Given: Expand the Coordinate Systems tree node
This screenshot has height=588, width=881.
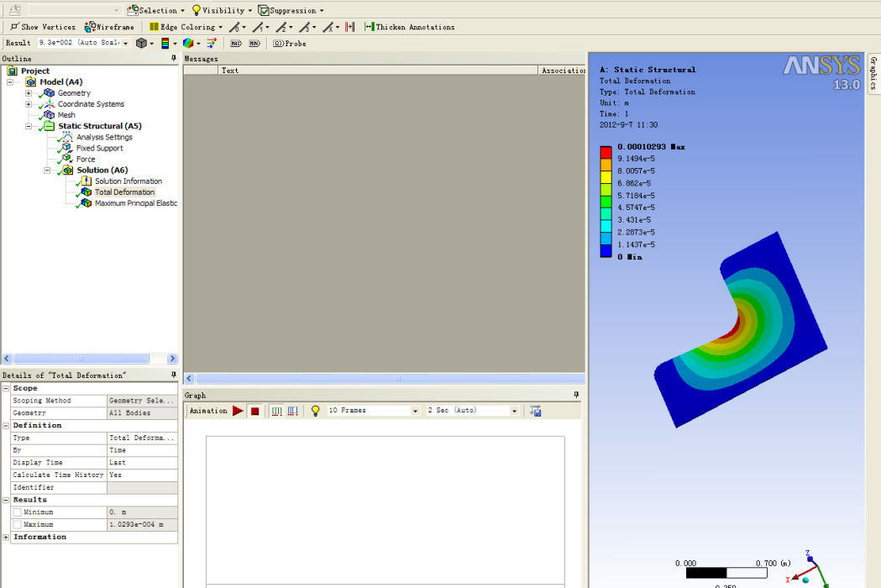Looking at the screenshot, I should (x=28, y=104).
